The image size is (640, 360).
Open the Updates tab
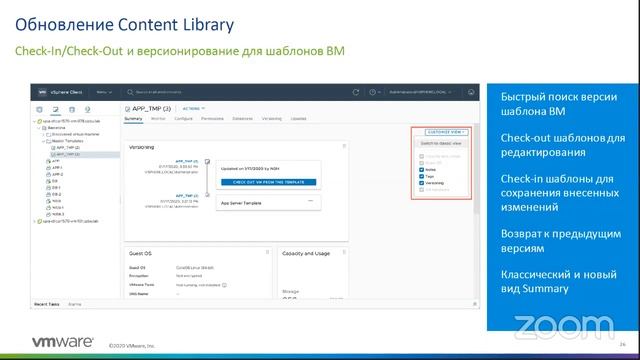click(298, 119)
